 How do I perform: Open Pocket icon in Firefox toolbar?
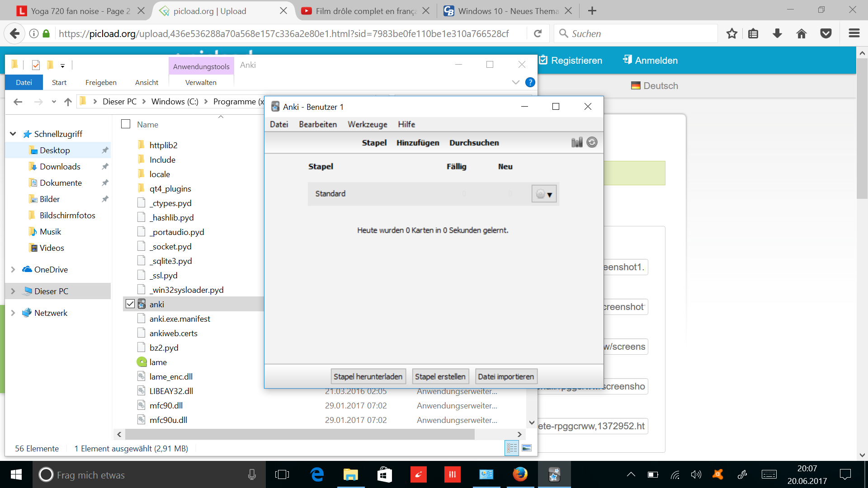pos(826,33)
